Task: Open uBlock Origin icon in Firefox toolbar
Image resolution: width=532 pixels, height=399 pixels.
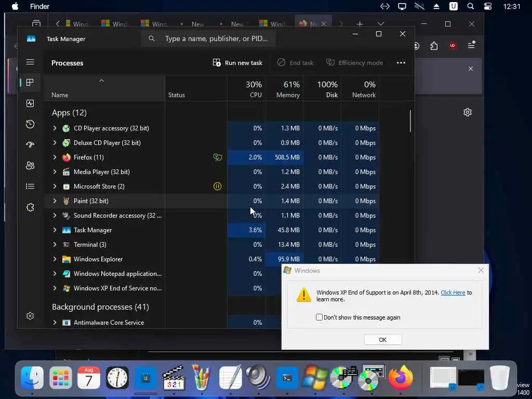Action: tap(453, 46)
